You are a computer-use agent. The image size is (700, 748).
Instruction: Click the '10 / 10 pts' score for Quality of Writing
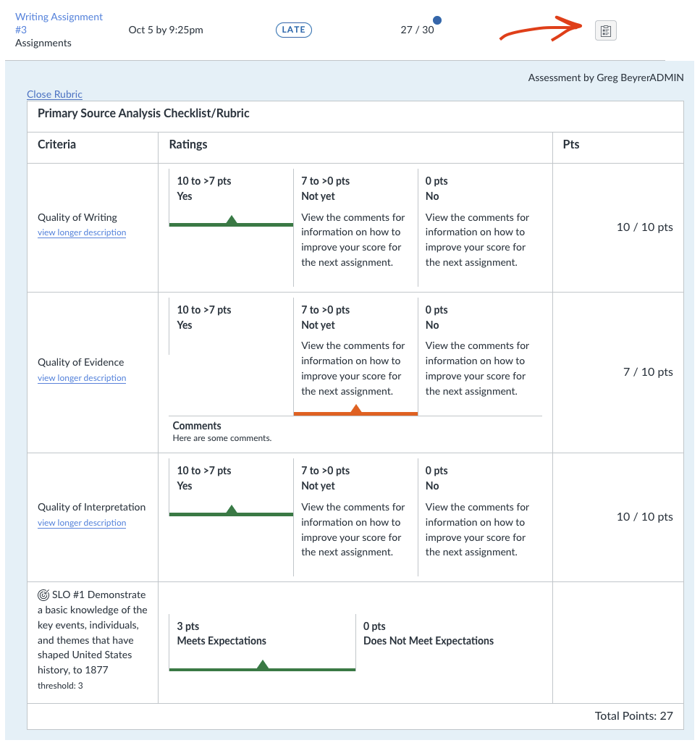point(645,227)
